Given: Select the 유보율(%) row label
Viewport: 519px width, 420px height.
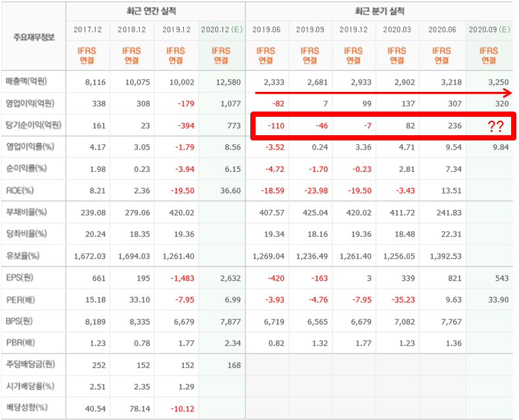Looking at the screenshot, I should click(23, 256).
